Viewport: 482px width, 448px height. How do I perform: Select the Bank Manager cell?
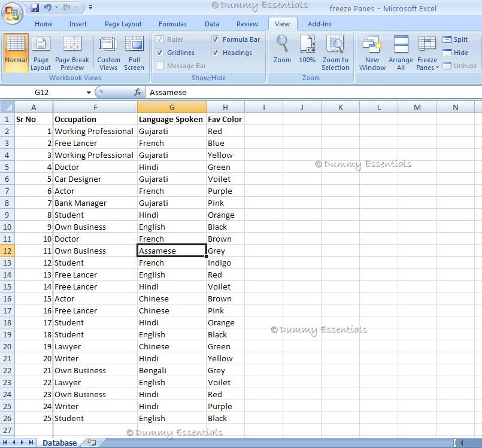point(95,203)
